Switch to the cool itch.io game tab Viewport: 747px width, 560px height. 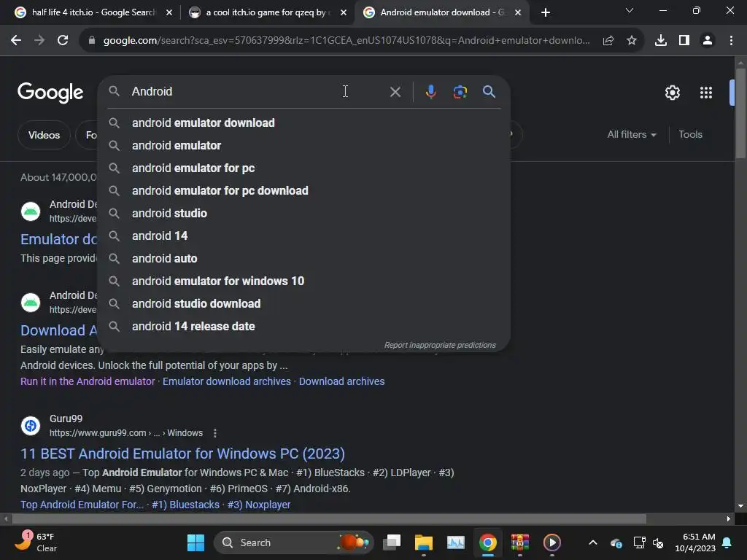pyautogui.click(x=267, y=12)
